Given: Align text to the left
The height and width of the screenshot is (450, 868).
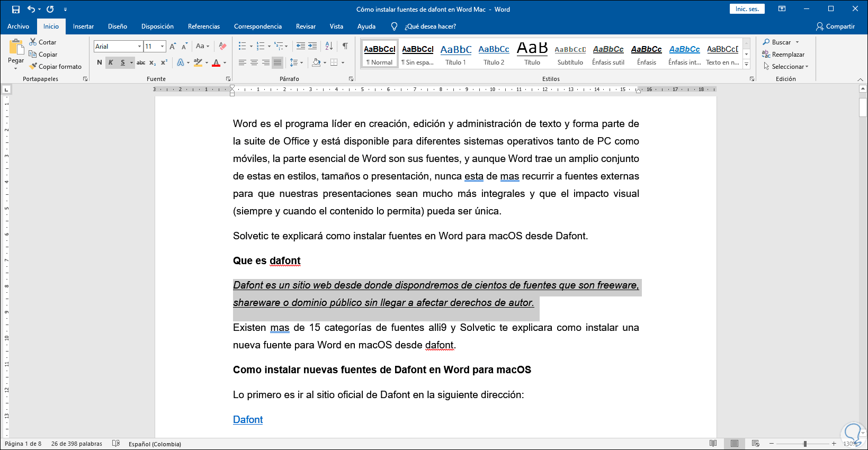Looking at the screenshot, I should (x=243, y=62).
